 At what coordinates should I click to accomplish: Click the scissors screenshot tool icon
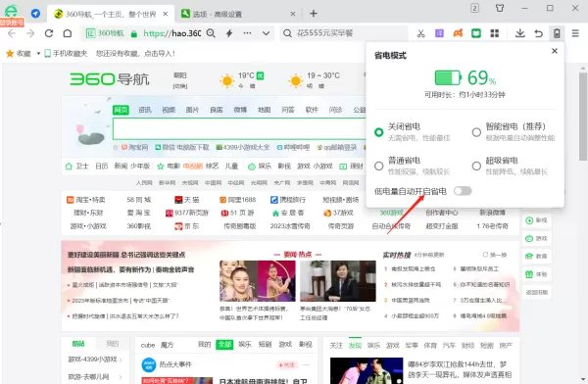click(420, 33)
